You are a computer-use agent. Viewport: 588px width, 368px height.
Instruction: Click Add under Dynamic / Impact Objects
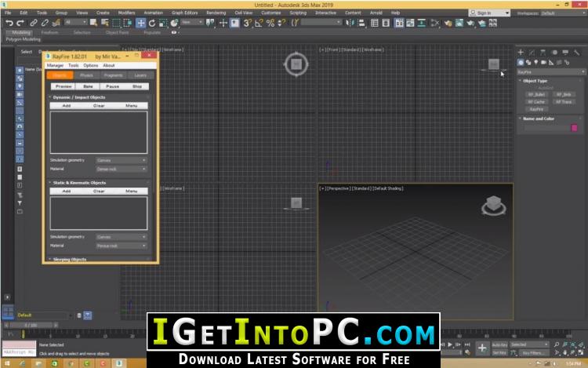67,106
